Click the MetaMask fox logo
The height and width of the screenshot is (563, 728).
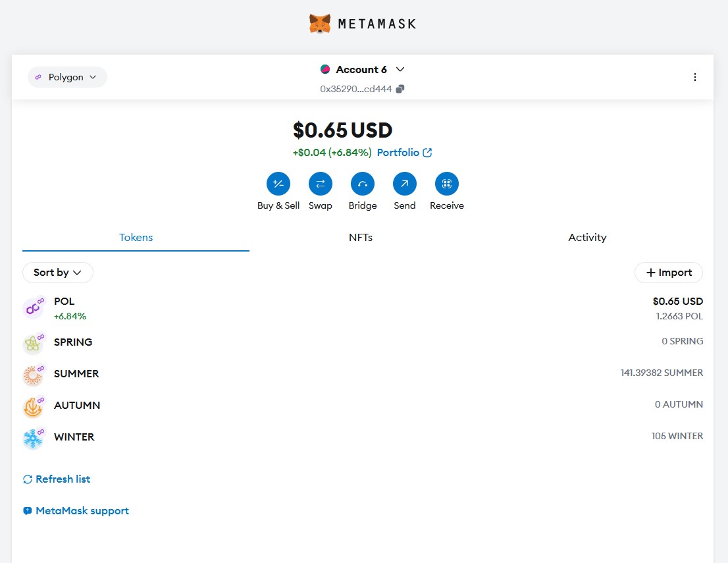coord(320,24)
